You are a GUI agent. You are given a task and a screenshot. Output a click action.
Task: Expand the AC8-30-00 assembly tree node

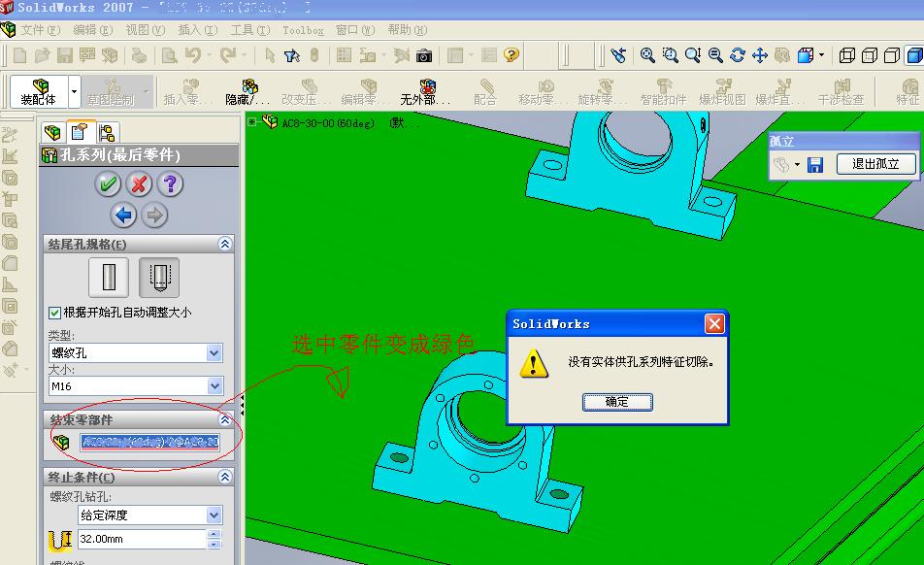pos(252,122)
